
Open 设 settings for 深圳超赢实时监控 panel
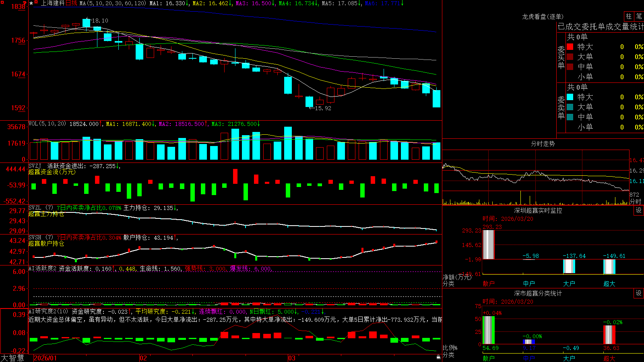[x=639, y=210]
